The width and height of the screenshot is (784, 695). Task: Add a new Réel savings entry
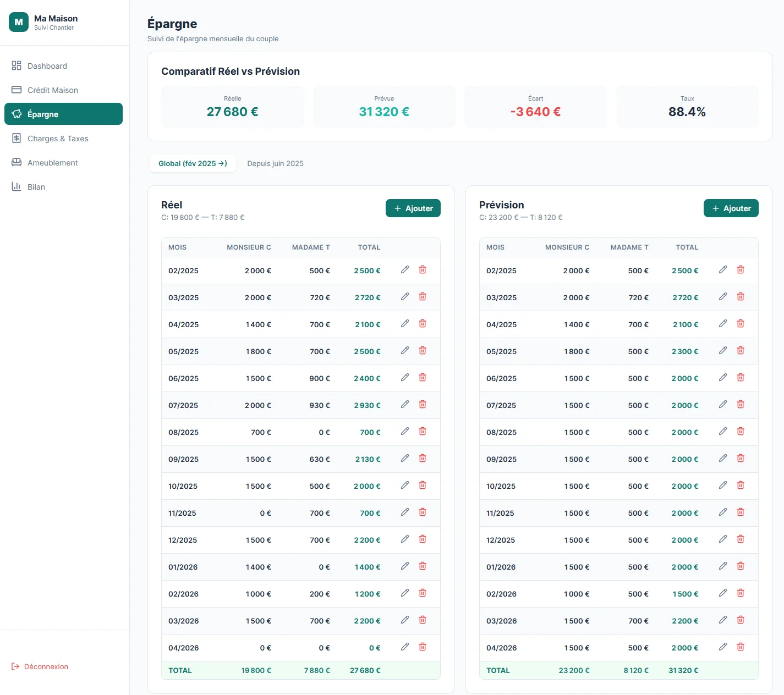[x=413, y=208]
